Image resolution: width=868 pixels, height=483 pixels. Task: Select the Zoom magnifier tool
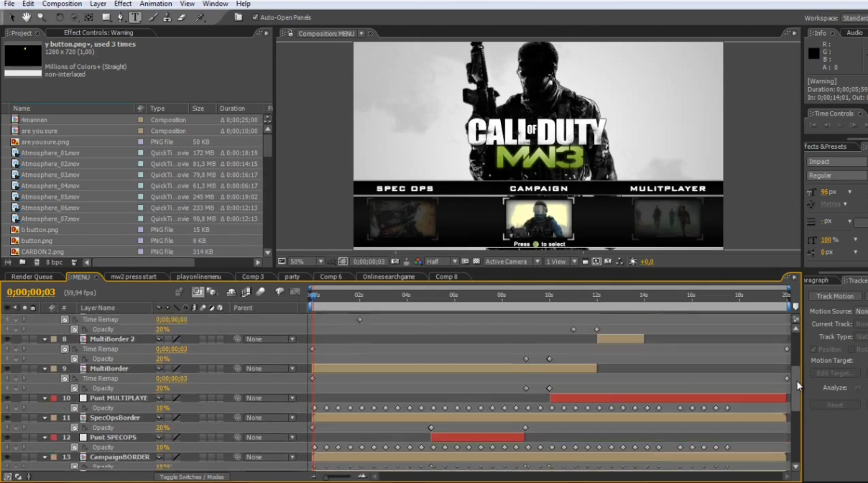tap(42, 17)
